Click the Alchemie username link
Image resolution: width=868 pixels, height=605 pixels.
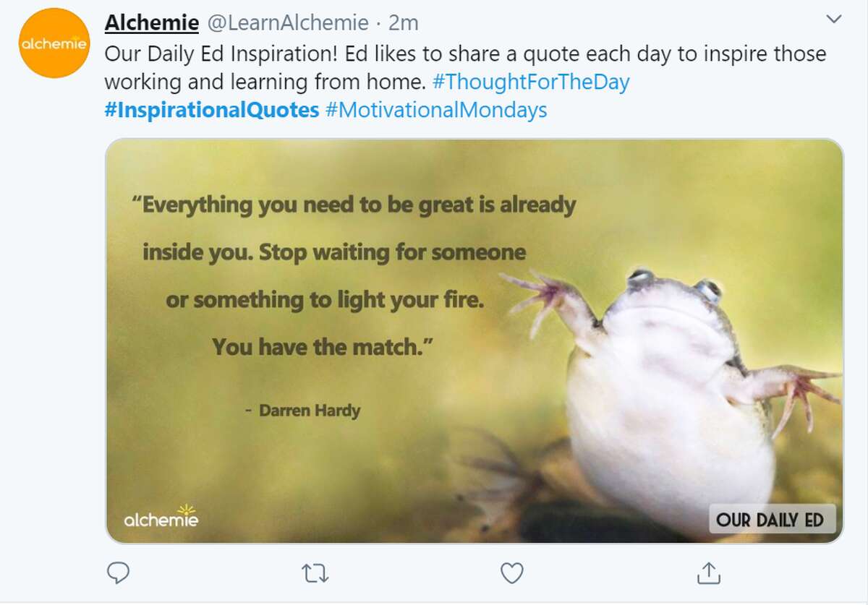click(x=152, y=22)
